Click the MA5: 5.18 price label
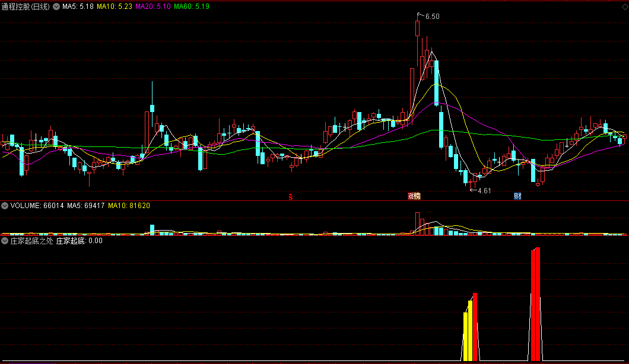Image resolution: width=629 pixels, height=364 pixels. pyautogui.click(x=78, y=7)
